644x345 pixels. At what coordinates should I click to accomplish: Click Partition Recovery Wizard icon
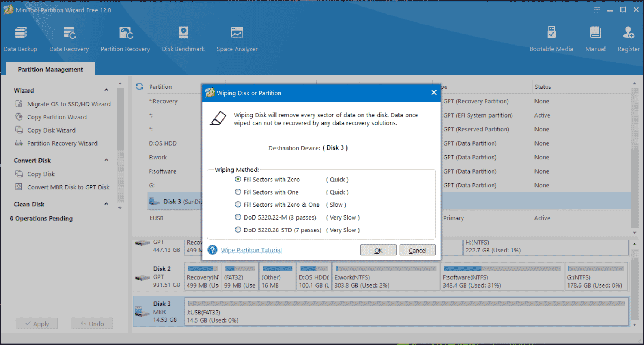pos(19,143)
